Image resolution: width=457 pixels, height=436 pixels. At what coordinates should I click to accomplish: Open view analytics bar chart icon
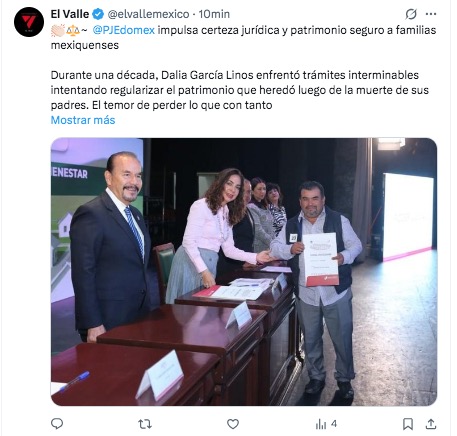[321, 424]
